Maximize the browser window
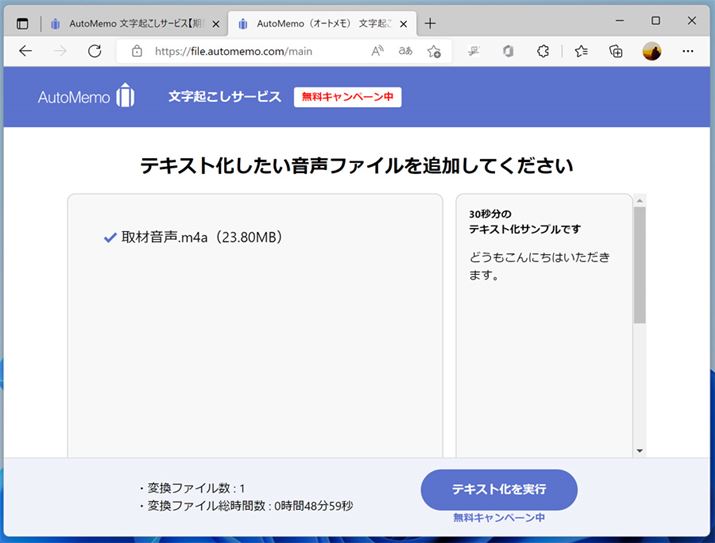The image size is (715, 543). coord(656,21)
